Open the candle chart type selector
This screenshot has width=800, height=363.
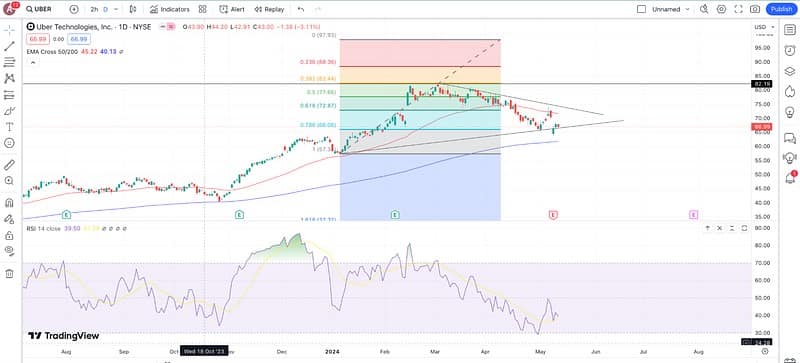pos(133,9)
